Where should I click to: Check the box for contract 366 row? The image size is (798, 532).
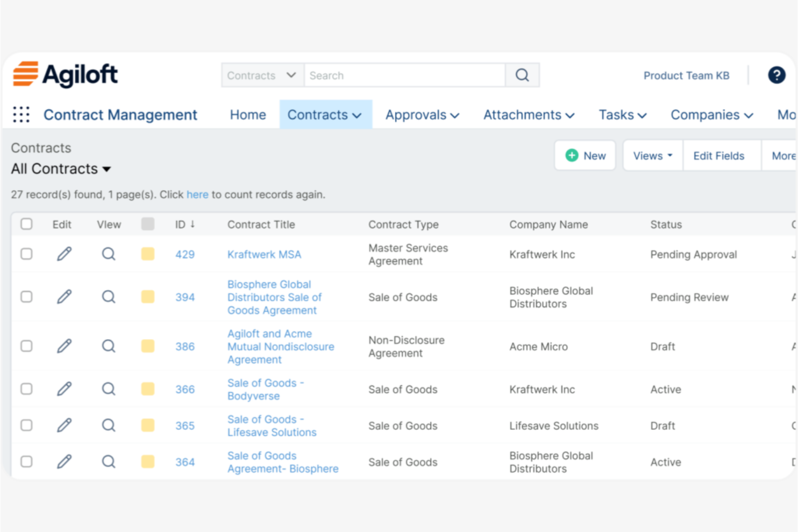click(x=26, y=389)
